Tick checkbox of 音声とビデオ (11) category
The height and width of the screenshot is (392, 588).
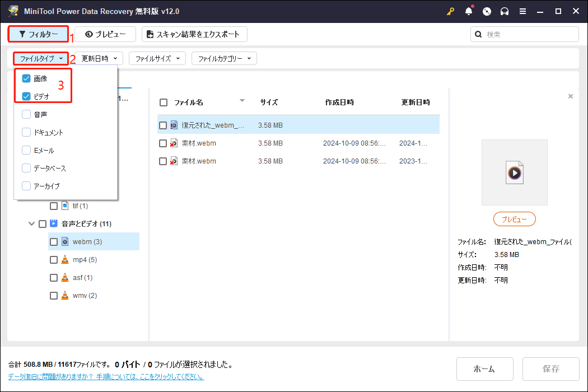pyautogui.click(x=43, y=224)
